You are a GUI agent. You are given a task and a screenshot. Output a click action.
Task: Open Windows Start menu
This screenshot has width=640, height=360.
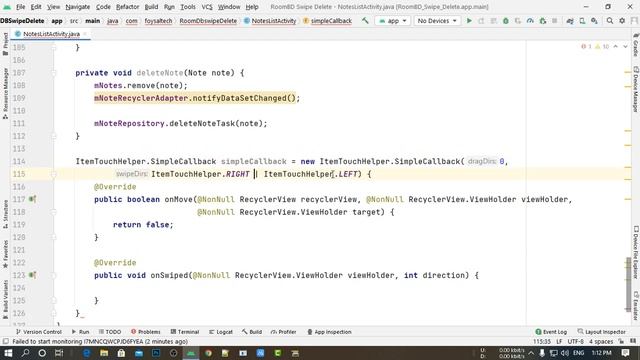tap(8, 353)
